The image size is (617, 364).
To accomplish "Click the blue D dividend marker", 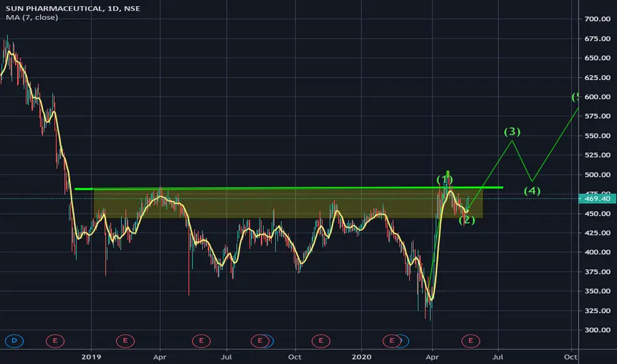I will pos(14,341).
